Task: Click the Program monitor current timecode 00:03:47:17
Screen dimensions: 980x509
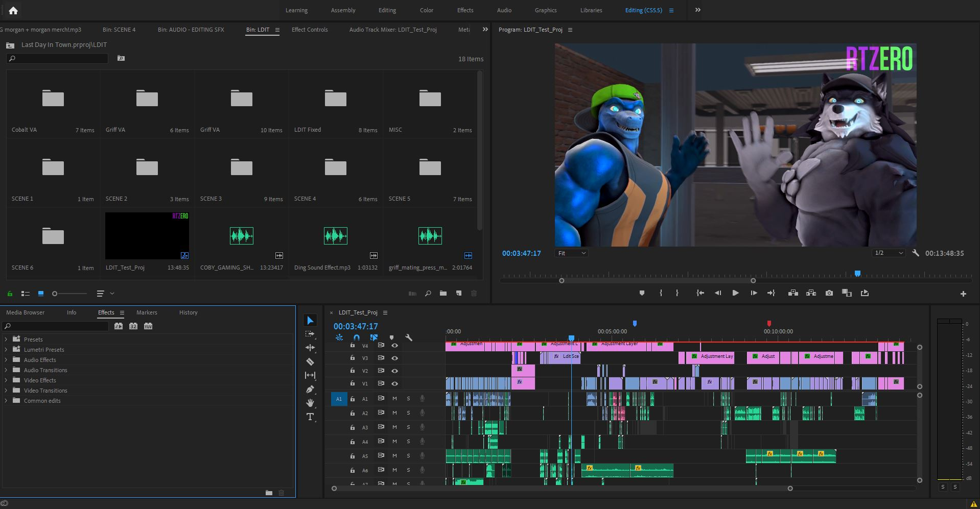Action: tap(521, 253)
